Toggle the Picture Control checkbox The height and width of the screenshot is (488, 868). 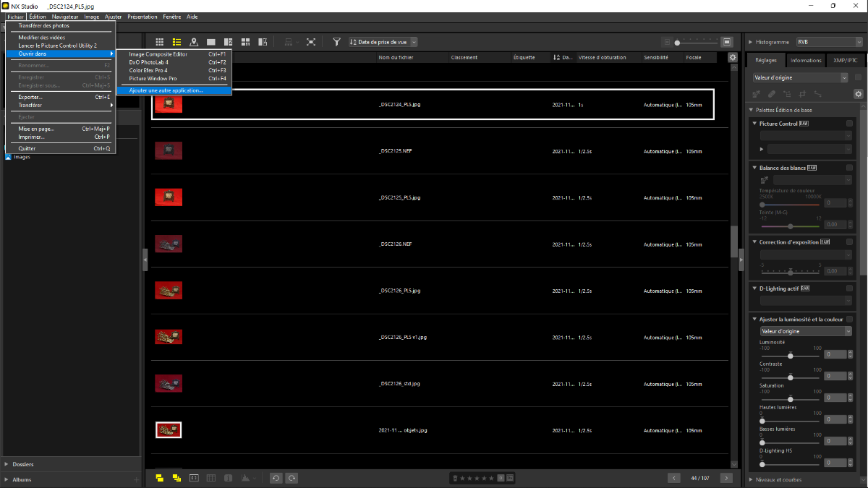(849, 124)
